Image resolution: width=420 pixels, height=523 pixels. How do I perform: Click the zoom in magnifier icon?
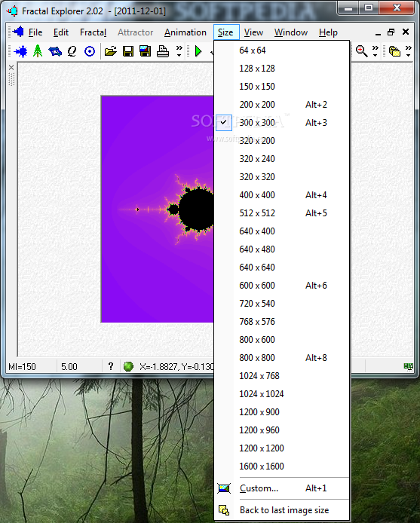point(362,51)
